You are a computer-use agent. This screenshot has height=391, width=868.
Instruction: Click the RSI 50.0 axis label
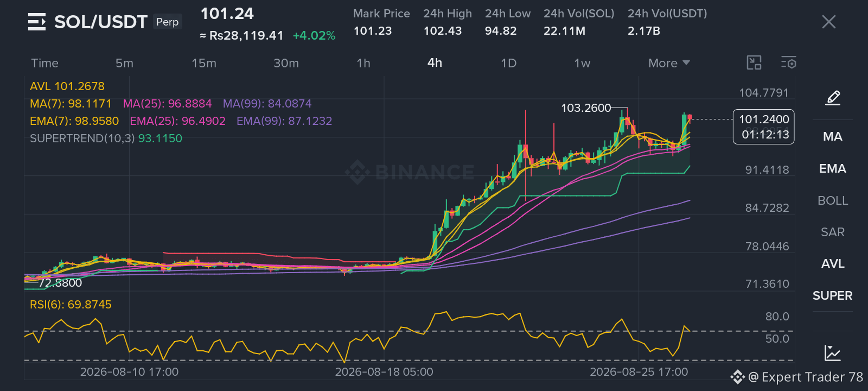coord(777,339)
